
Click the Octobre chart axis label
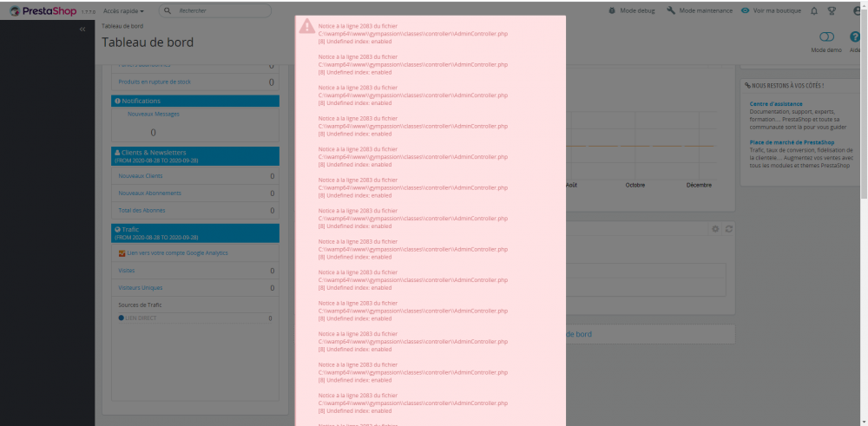[x=635, y=185]
